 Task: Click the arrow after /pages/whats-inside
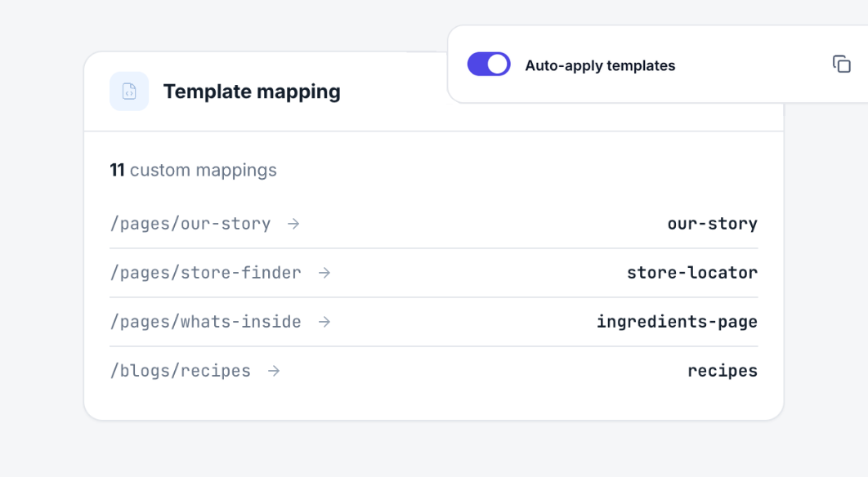tap(324, 322)
